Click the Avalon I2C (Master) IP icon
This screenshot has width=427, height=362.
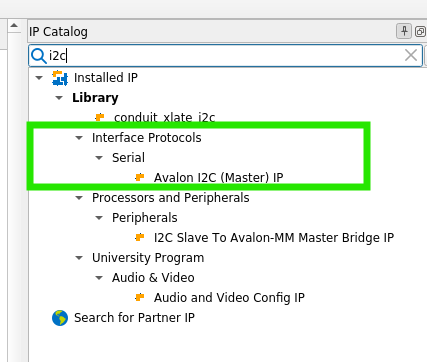click(140, 177)
